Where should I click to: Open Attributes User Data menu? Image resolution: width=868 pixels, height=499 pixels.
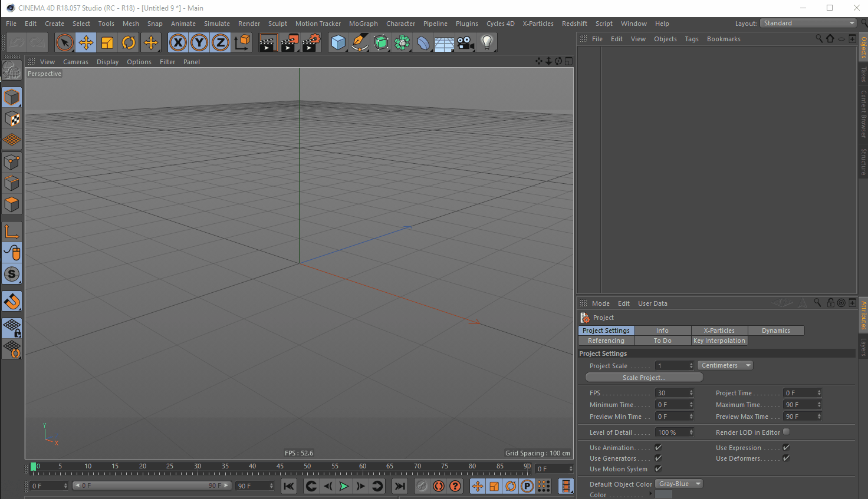(653, 303)
